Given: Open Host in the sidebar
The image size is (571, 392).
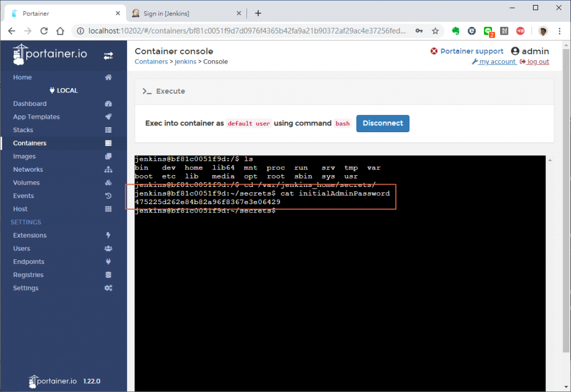Looking at the screenshot, I should click(x=64, y=209).
